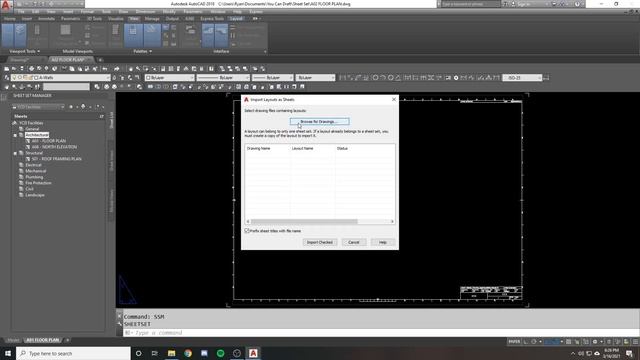640x360 pixels.
Task: Select the Civil subset
Action: (29, 189)
